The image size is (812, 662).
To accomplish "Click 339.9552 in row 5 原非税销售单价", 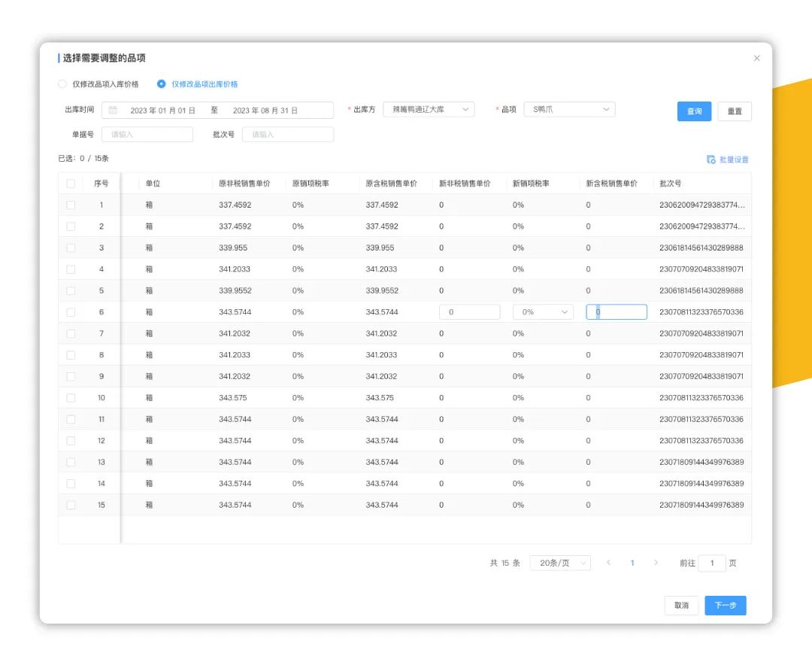I will pos(235,290).
